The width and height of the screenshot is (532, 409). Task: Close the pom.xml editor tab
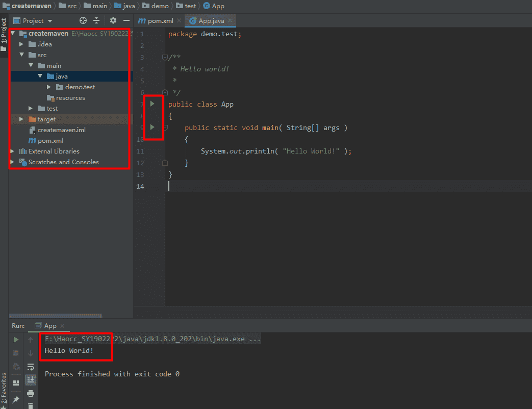coord(179,21)
